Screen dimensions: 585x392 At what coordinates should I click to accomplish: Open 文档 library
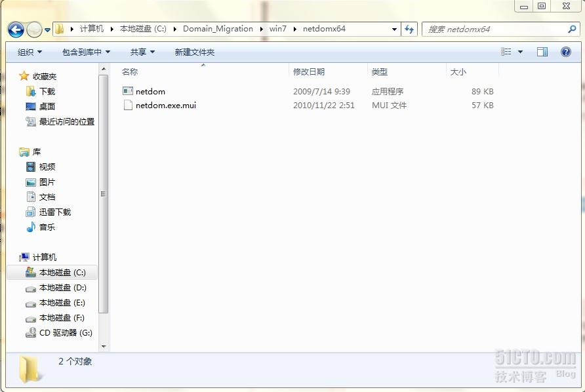[x=47, y=197]
